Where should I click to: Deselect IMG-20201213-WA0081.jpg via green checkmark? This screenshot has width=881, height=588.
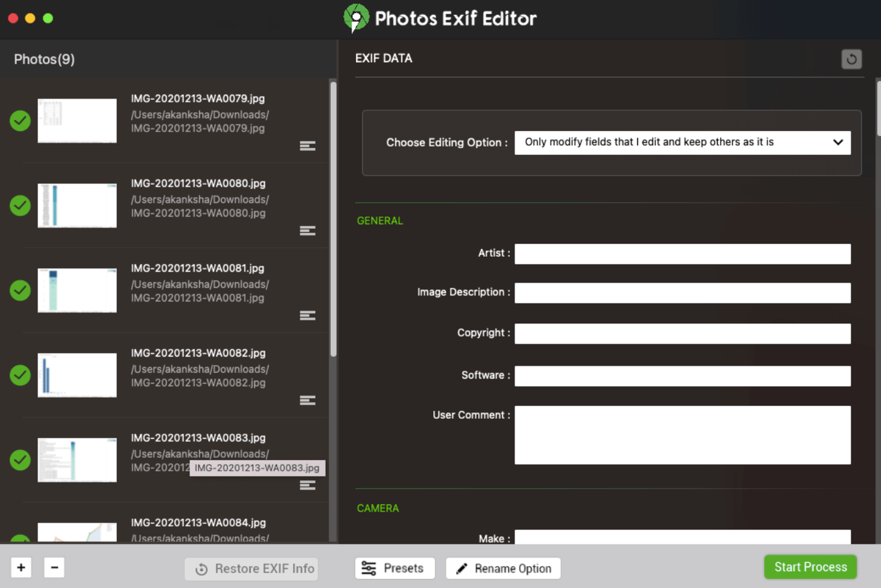tap(19, 290)
